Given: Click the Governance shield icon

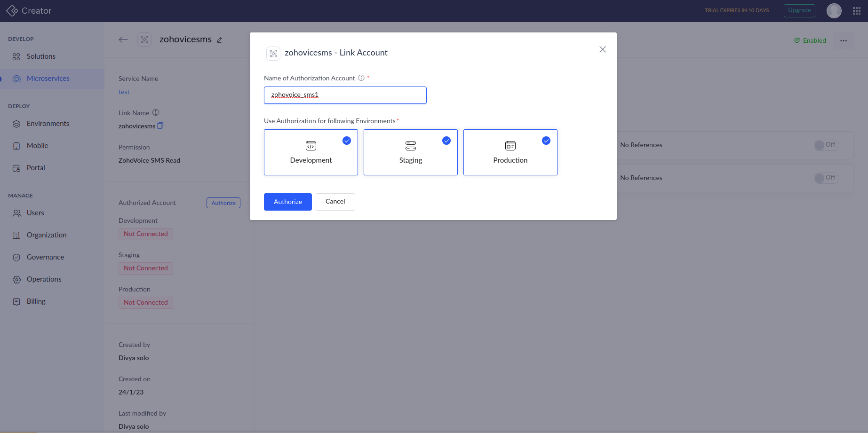Looking at the screenshot, I should pyautogui.click(x=16, y=258).
